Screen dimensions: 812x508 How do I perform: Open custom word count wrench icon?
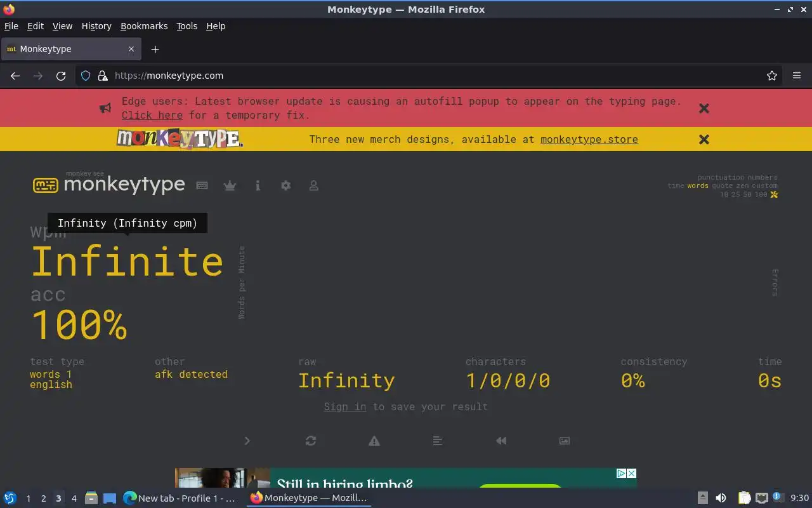click(774, 195)
